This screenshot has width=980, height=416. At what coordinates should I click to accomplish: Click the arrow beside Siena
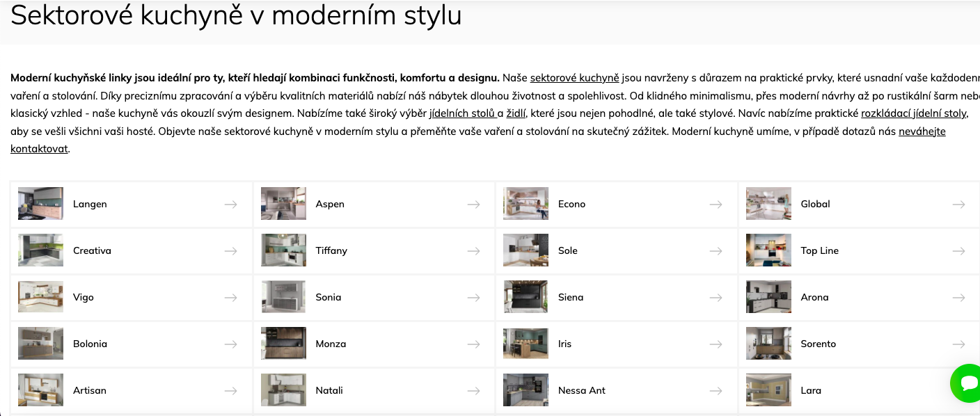[716, 298]
